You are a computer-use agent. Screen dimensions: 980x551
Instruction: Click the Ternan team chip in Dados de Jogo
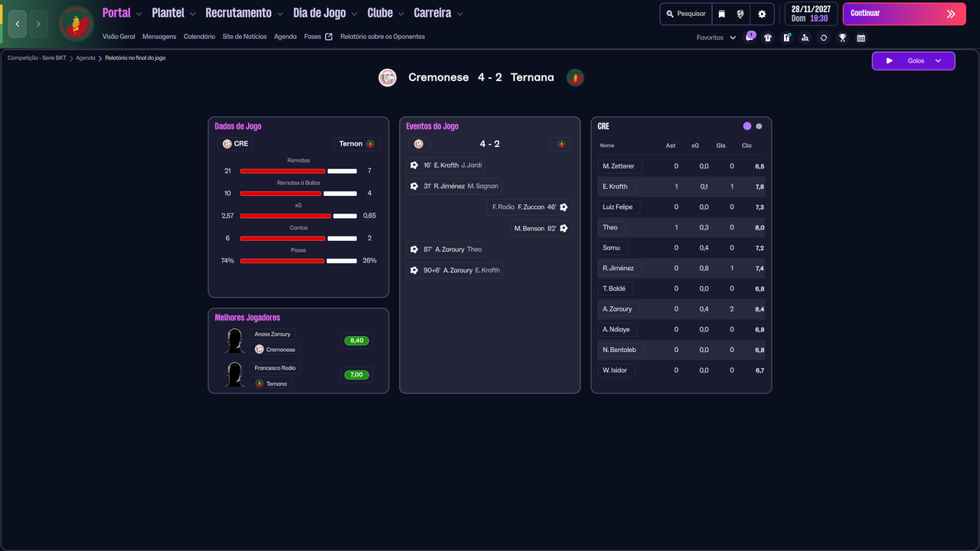coord(357,144)
